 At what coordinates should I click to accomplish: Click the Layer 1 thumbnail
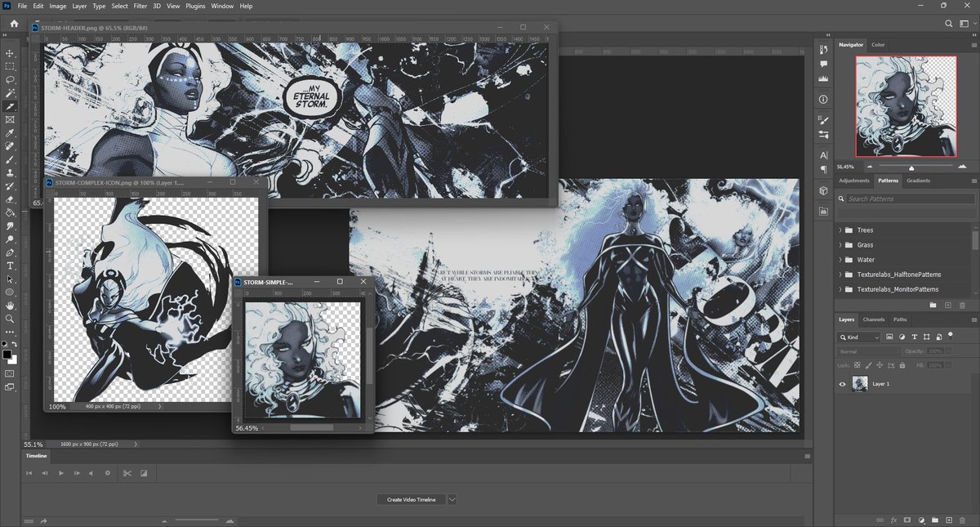click(860, 384)
